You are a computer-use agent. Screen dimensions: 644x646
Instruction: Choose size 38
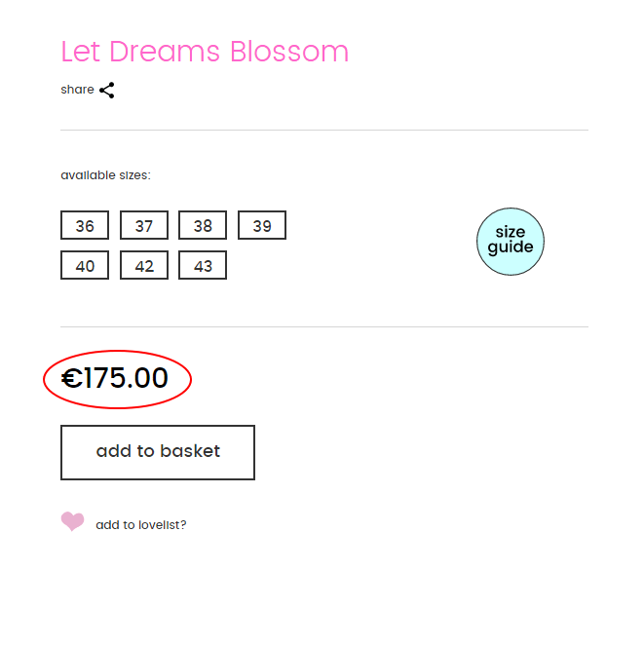coord(203,226)
